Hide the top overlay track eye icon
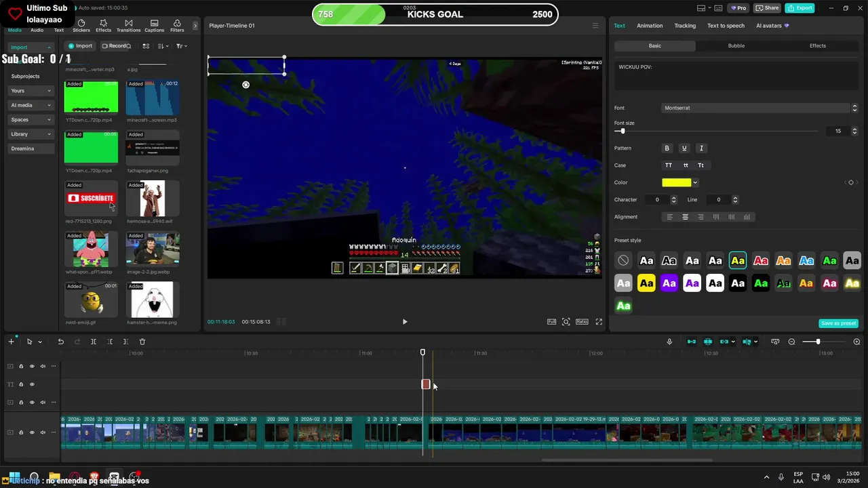 click(32, 366)
